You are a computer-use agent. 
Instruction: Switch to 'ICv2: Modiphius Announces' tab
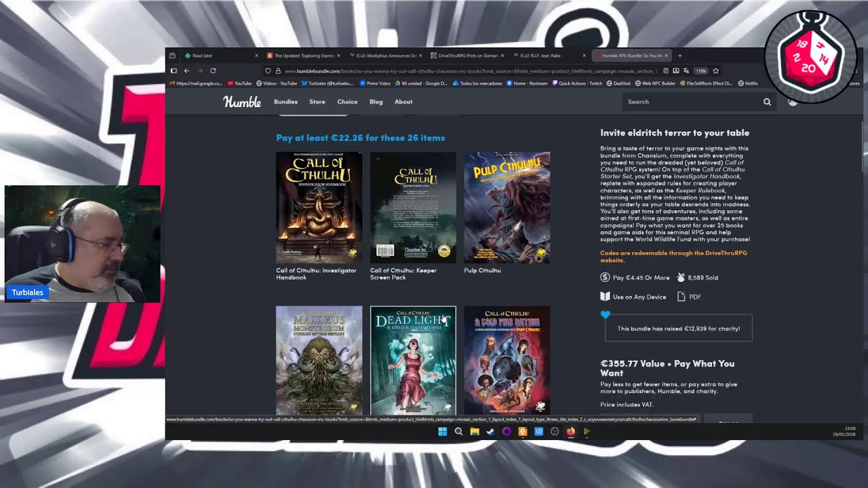coord(386,56)
